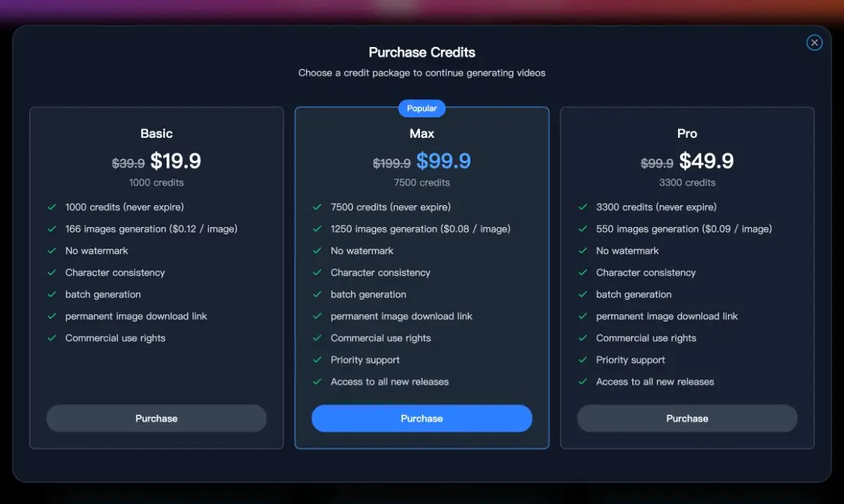
Task: Close the Purchase Credits dialog
Action: tap(814, 43)
